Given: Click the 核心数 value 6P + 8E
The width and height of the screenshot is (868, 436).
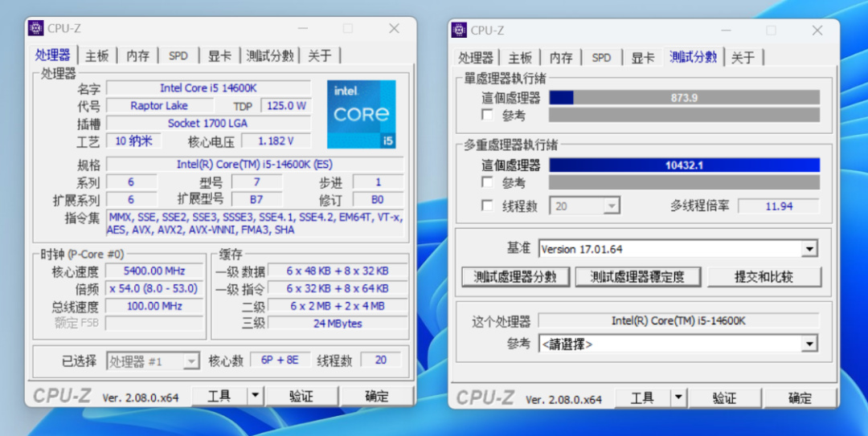Looking at the screenshot, I should [280, 361].
